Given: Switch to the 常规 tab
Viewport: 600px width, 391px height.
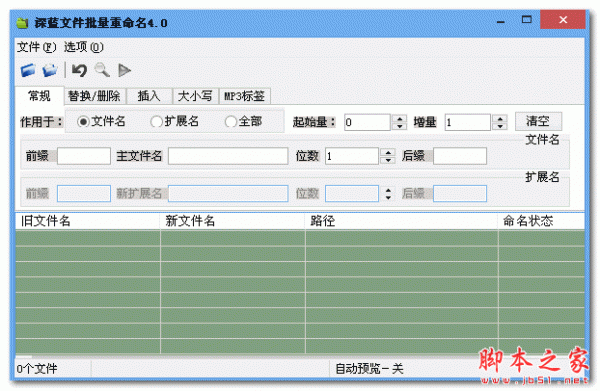Looking at the screenshot, I should click(39, 96).
